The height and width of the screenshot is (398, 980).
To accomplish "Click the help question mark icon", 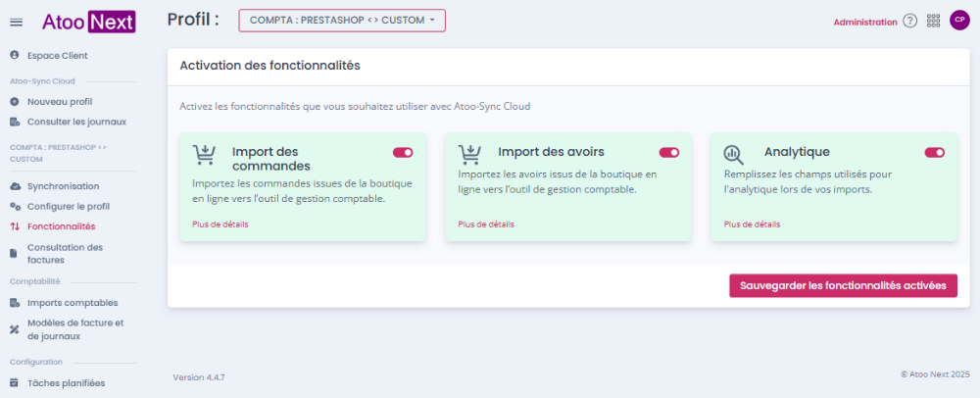I will click(910, 21).
